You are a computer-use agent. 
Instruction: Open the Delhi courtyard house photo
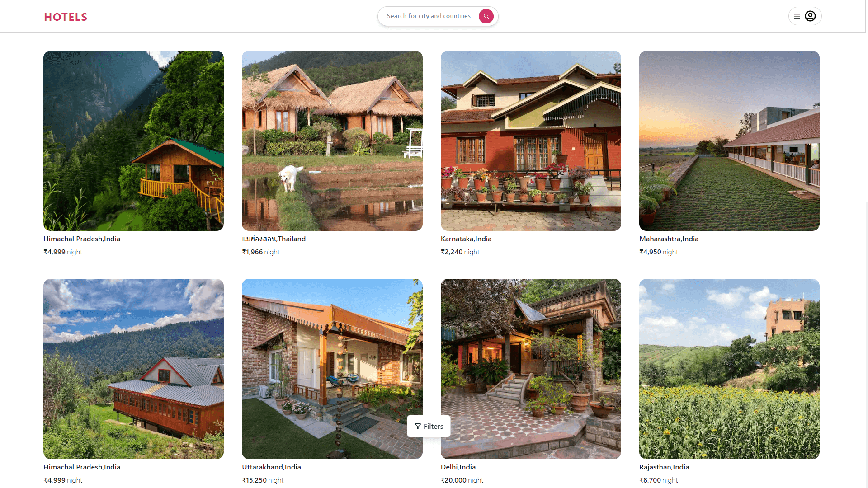pyautogui.click(x=531, y=369)
